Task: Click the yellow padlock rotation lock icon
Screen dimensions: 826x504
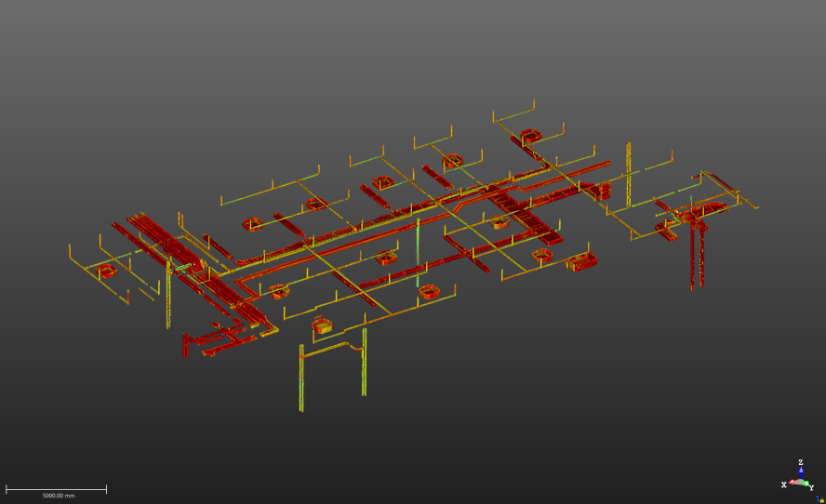Action: (821, 499)
